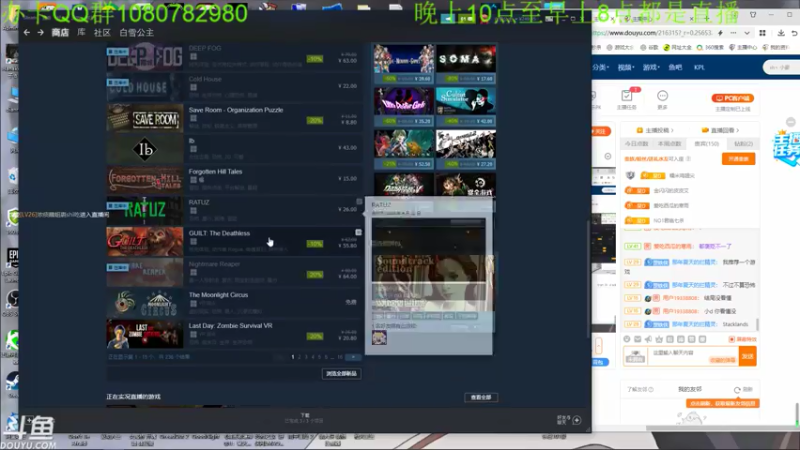
Task: Click the Douyu search box
Action: [781, 67]
